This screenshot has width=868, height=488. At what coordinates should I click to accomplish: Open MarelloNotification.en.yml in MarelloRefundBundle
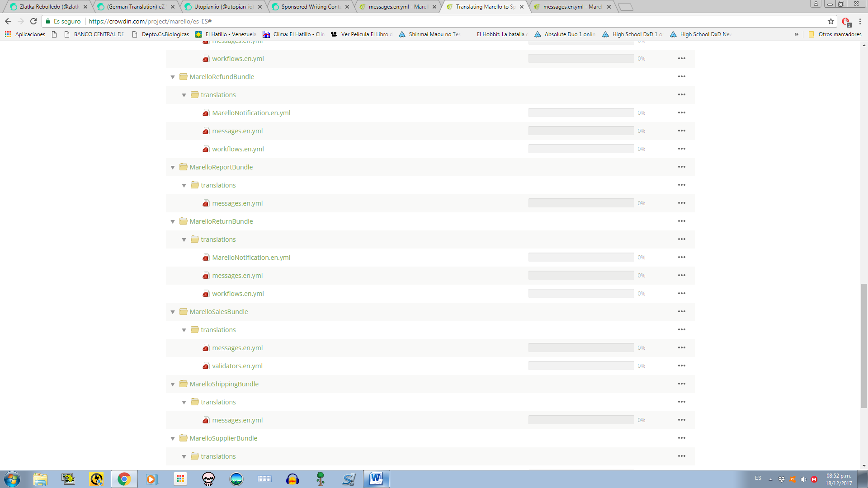[251, 113]
